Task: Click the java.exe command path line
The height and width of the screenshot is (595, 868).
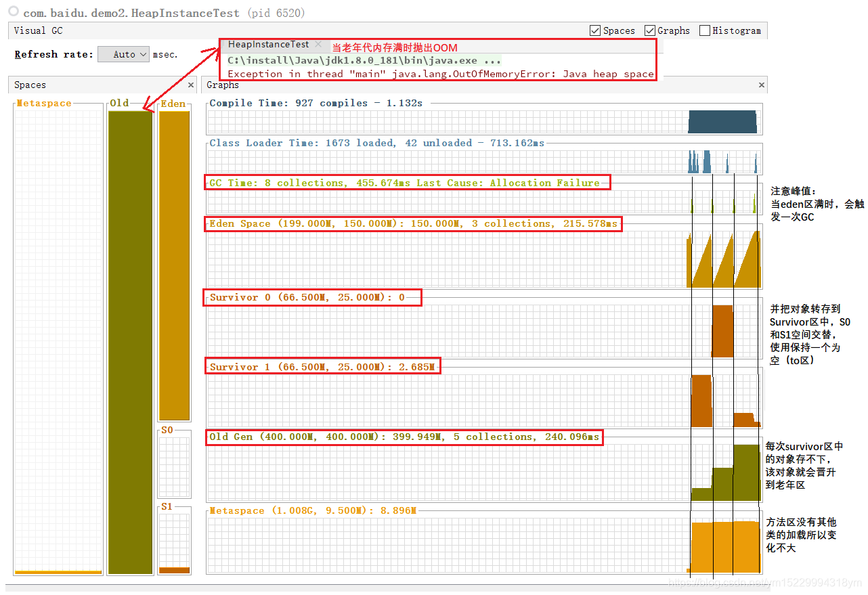Action: tap(364, 60)
